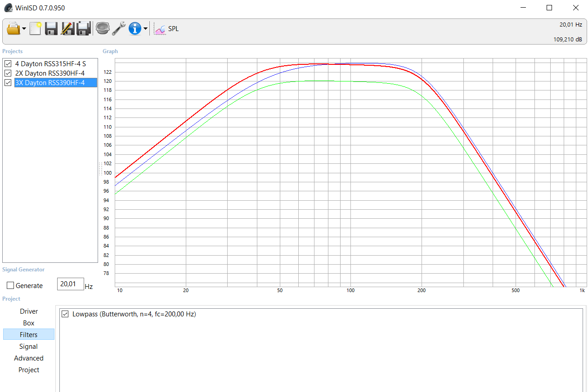Select the 3X Dayton RSS390HF-4 project
Viewport: 588px width, 392px height.
tap(50, 83)
